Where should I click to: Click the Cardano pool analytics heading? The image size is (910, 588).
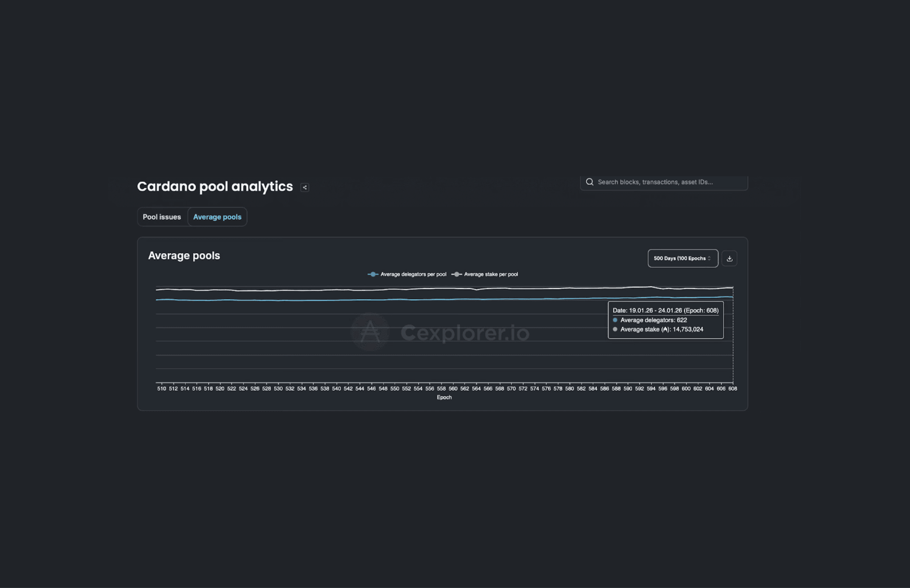[x=215, y=187]
